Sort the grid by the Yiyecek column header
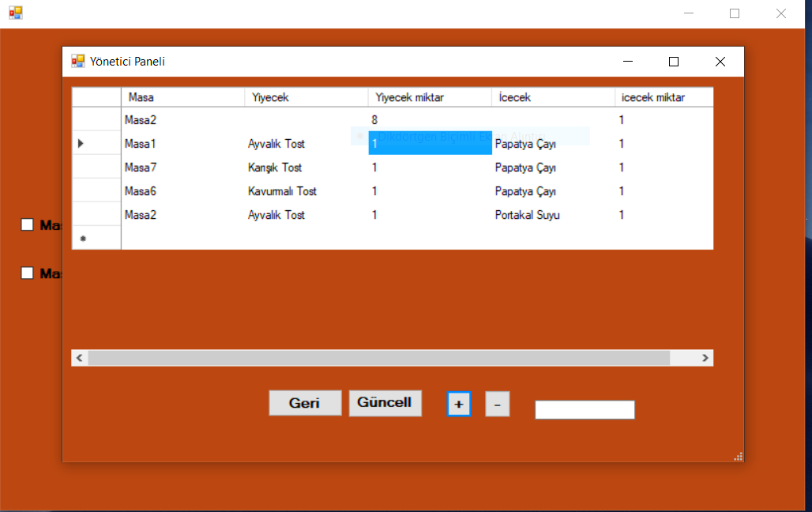The image size is (812, 512). 304,96
